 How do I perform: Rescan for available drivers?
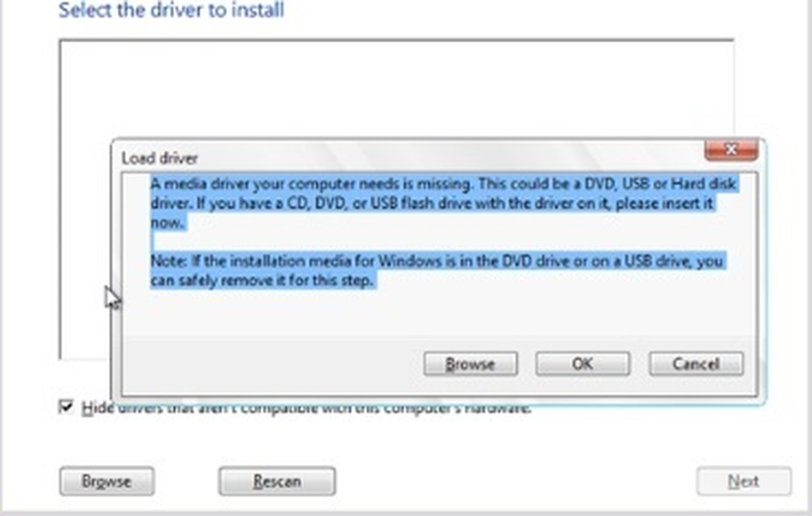coord(277,481)
